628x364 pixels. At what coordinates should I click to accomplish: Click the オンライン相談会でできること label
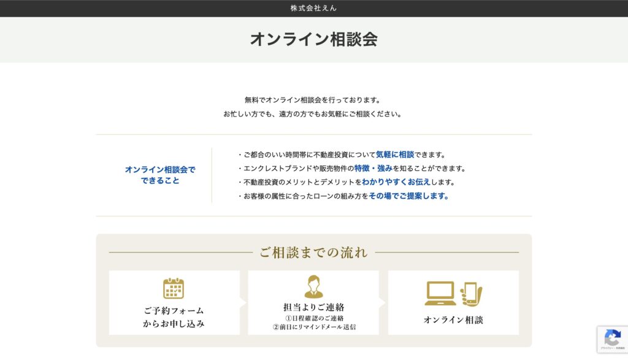pyautogui.click(x=160, y=175)
